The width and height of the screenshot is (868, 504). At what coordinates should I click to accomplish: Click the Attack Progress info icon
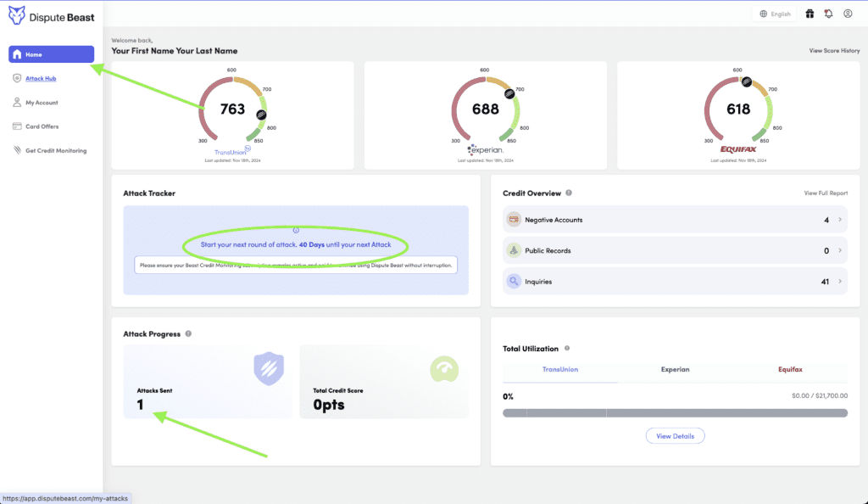click(188, 334)
